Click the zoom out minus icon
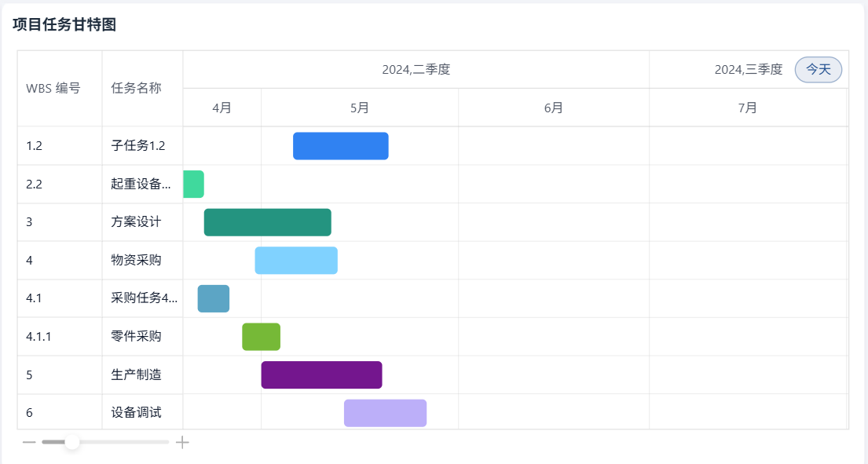 pos(29,443)
